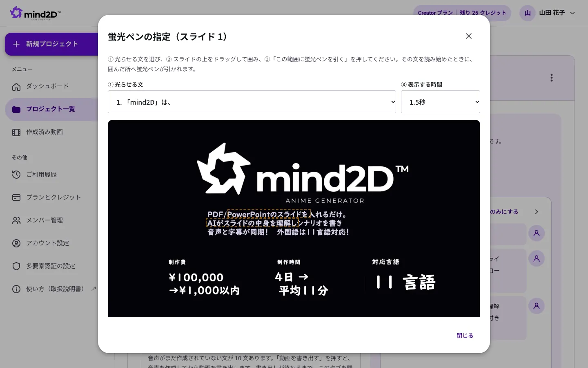This screenshot has height=368, width=588.
Task: Open ダッシュボード from the sidebar menu
Action: (51, 86)
